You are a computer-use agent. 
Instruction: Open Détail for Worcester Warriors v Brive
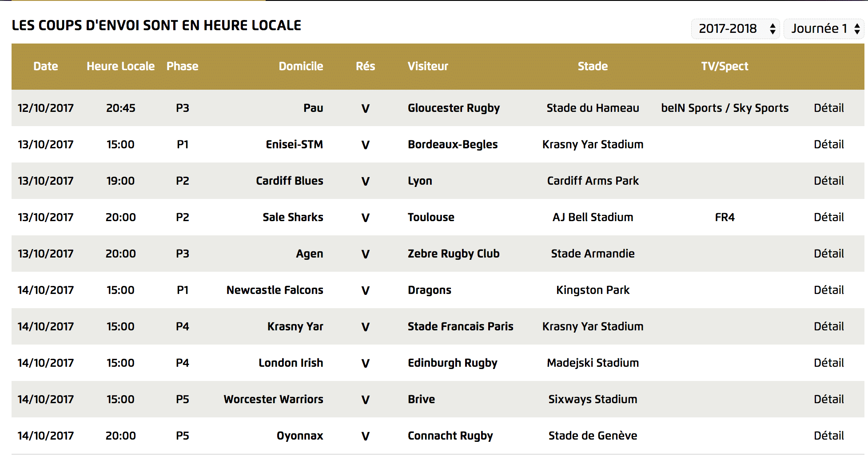pyautogui.click(x=828, y=399)
